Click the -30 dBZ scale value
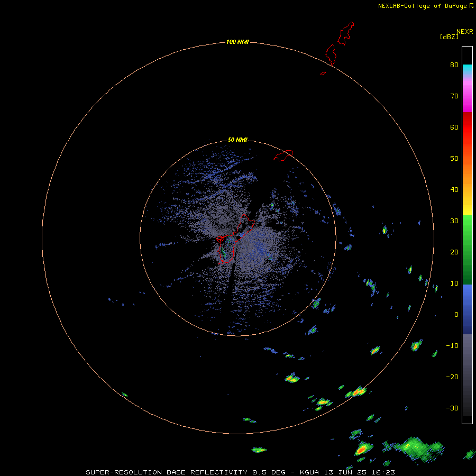Screen dimensions: 476x476 coord(452,408)
